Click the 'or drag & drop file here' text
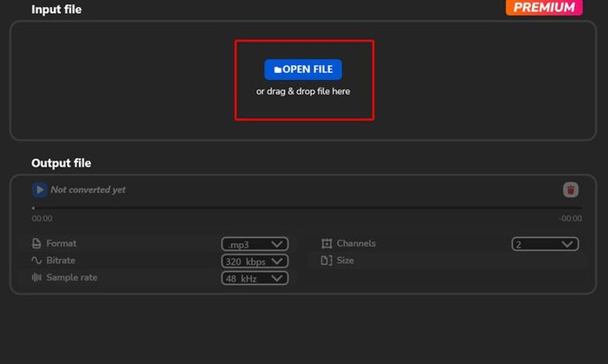608x364 pixels. pyautogui.click(x=303, y=91)
